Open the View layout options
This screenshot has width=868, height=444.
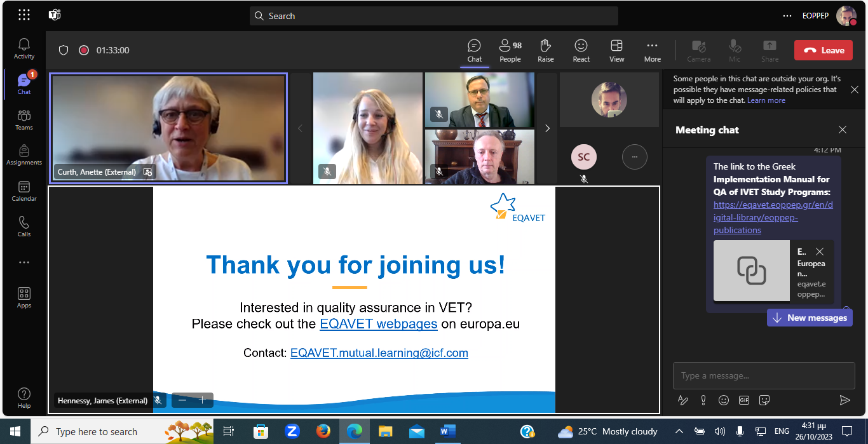[616, 50]
